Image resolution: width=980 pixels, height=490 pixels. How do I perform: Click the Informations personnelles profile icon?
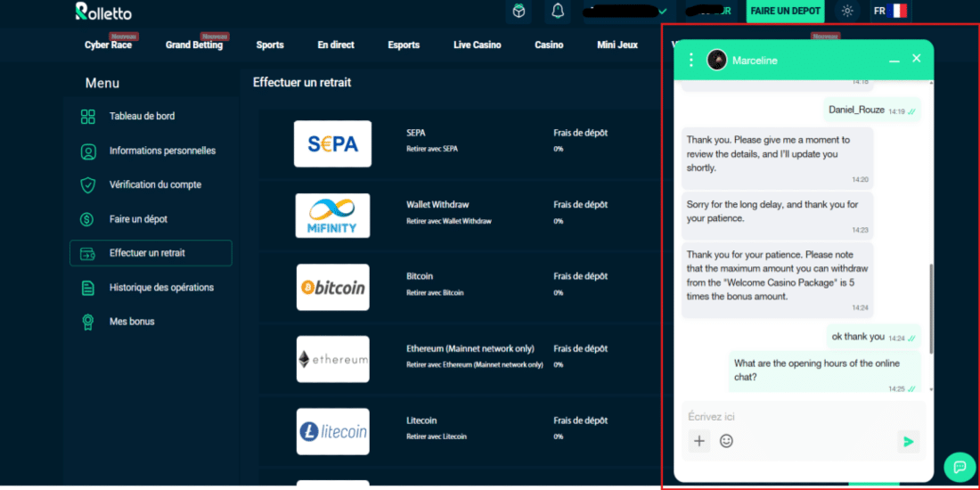pos(88,151)
